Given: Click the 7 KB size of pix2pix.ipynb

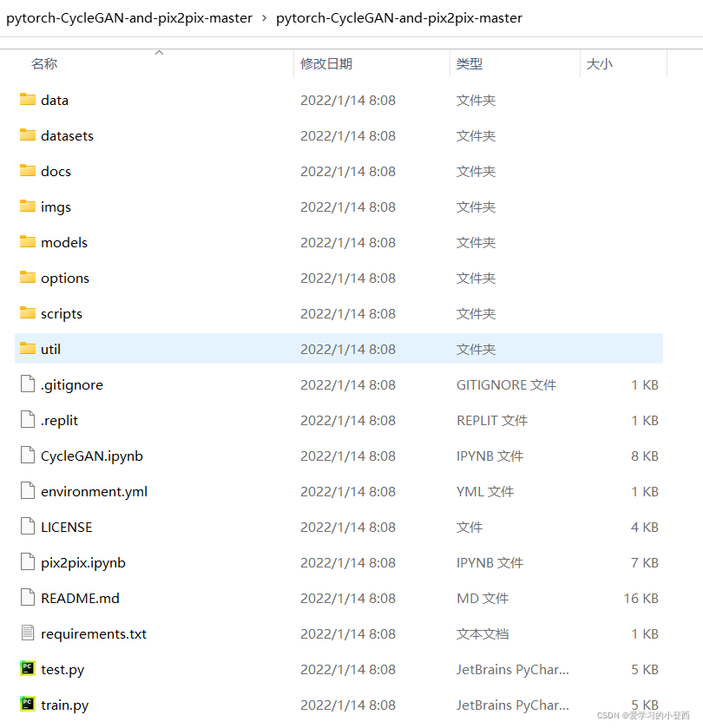Looking at the screenshot, I should [x=645, y=563].
